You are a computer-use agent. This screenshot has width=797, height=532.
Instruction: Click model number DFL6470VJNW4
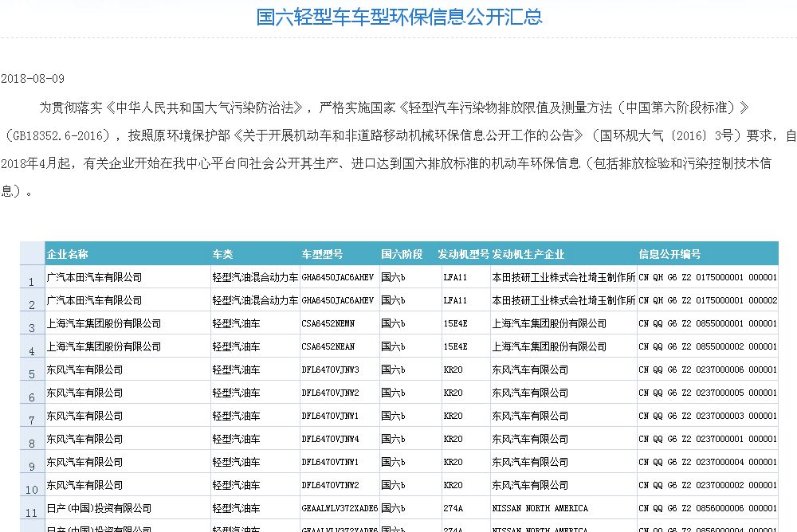click(x=331, y=440)
